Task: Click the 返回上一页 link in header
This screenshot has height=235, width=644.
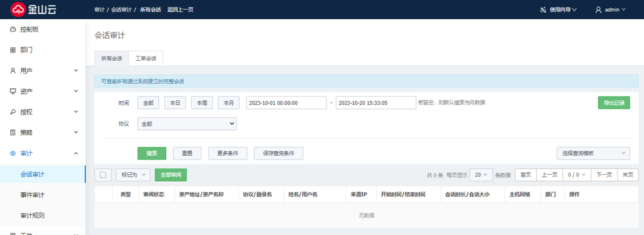Action: click(x=180, y=10)
